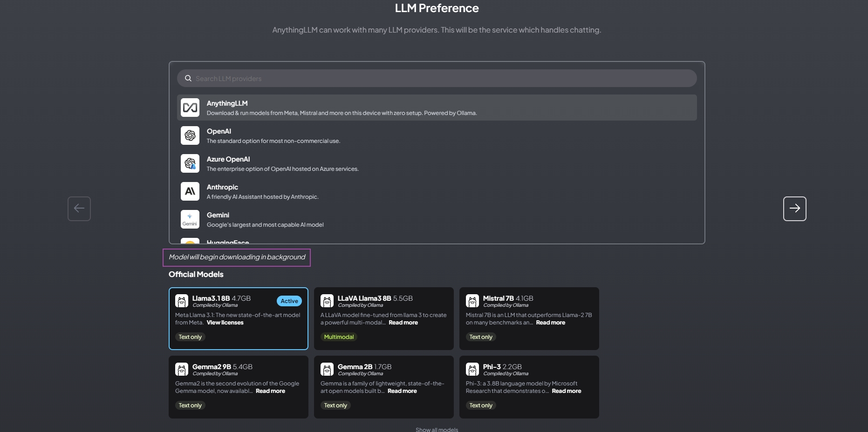Screen dimensions: 868x432
Task: Click the AnythingLLM provider logo icon
Action: click(190, 108)
